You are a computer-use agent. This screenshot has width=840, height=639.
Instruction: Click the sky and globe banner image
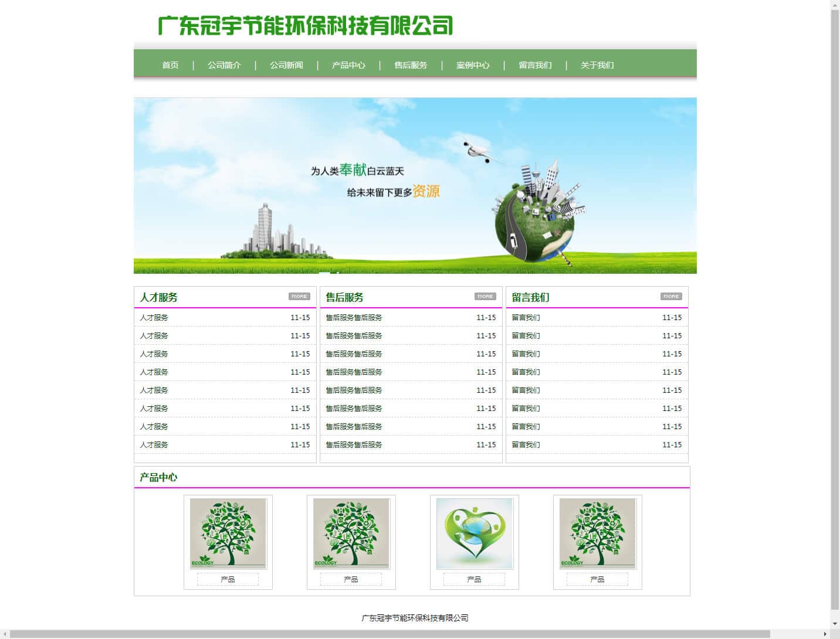[x=415, y=185]
